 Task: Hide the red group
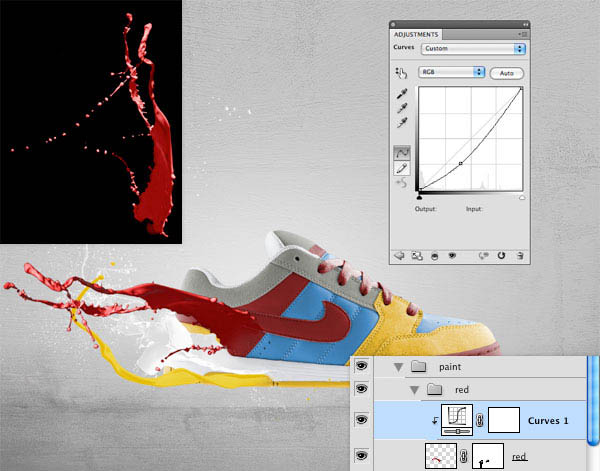361,388
